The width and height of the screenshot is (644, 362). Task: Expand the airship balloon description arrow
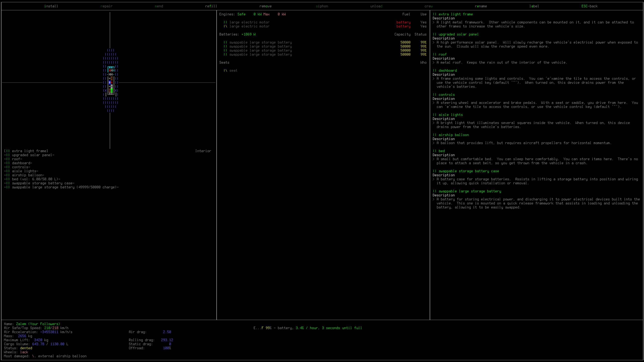(x=434, y=143)
